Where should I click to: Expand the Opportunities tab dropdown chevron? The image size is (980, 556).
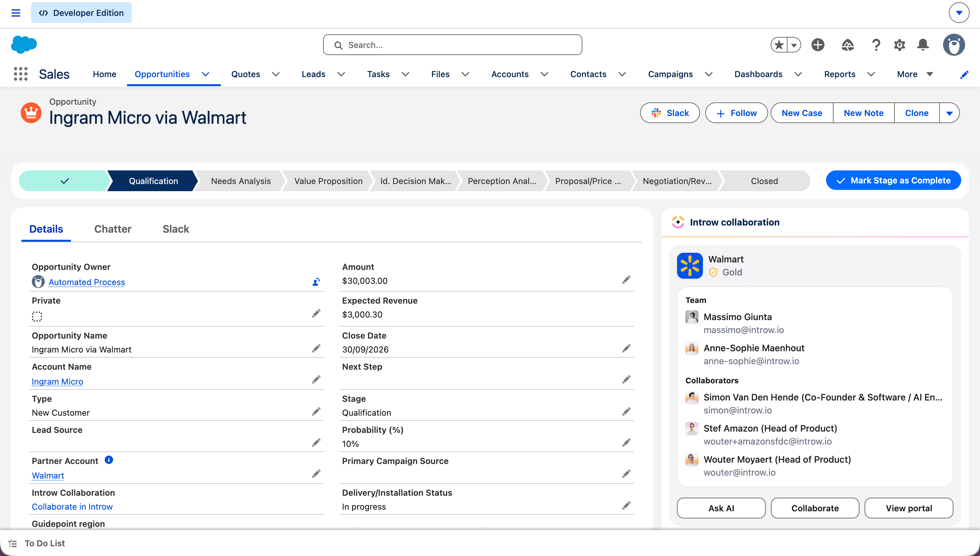click(x=205, y=74)
